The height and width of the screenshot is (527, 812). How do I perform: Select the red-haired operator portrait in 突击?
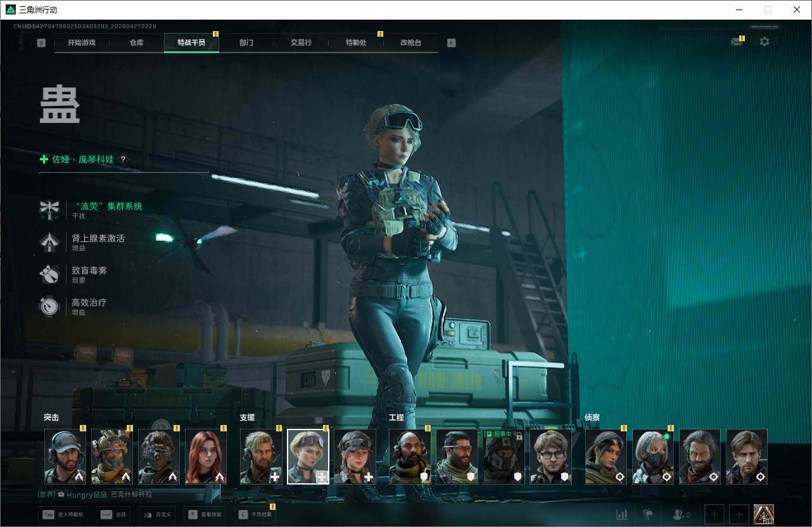(x=205, y=457)
